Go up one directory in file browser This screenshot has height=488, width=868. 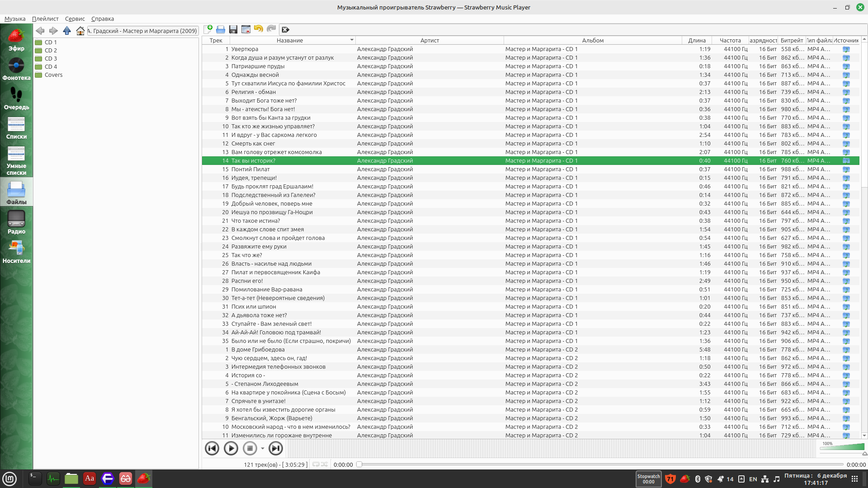click(67, 31)
